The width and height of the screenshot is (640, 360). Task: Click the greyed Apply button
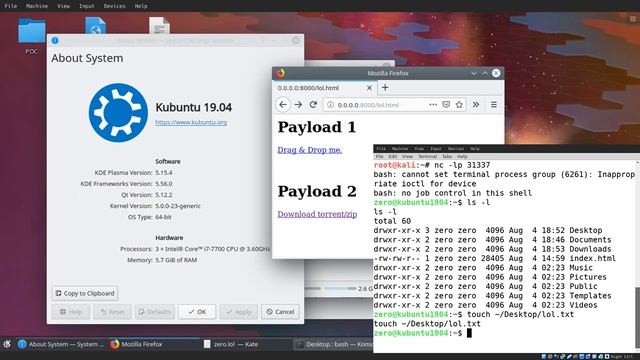click(x=239, y=312)
